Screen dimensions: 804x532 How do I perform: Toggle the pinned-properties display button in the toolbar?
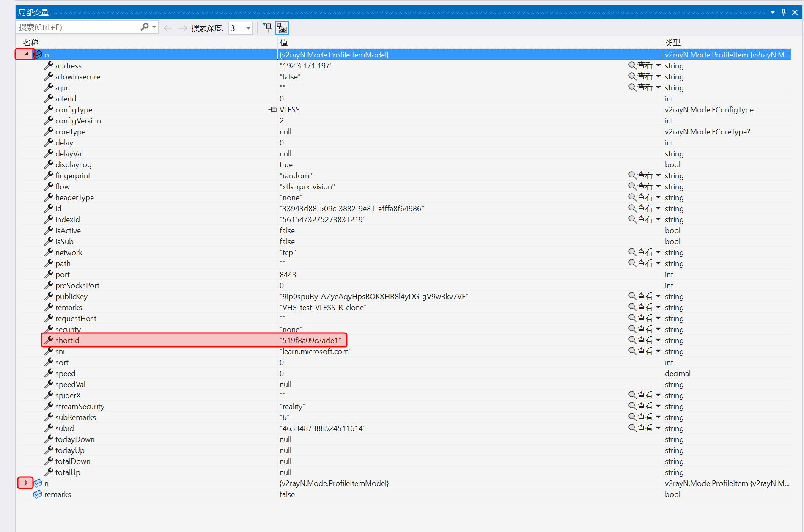pyautogui.click(x=282, y=28)
